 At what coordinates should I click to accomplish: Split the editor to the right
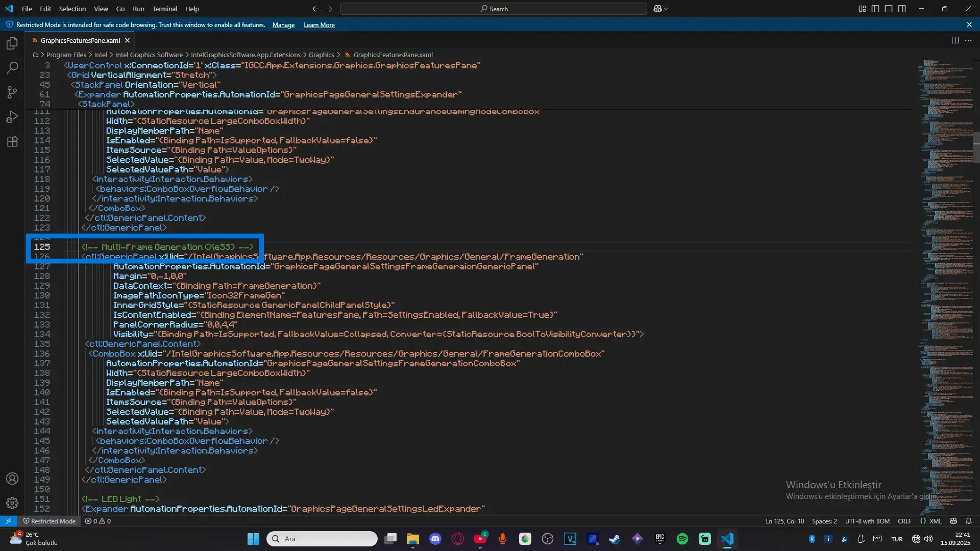tap(955, 40)
